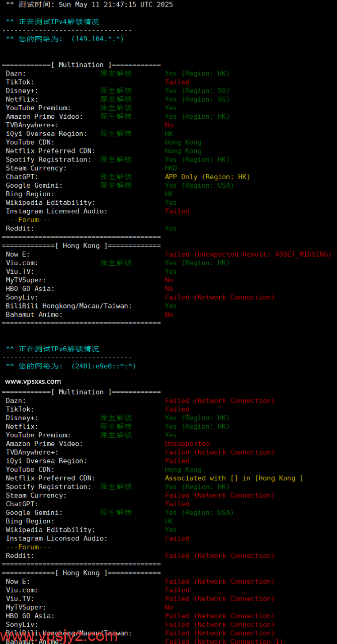The image size is (337, 644).
Task: Click Spotify Registration label above "HKD" row
Action: (x=48, y=159)
